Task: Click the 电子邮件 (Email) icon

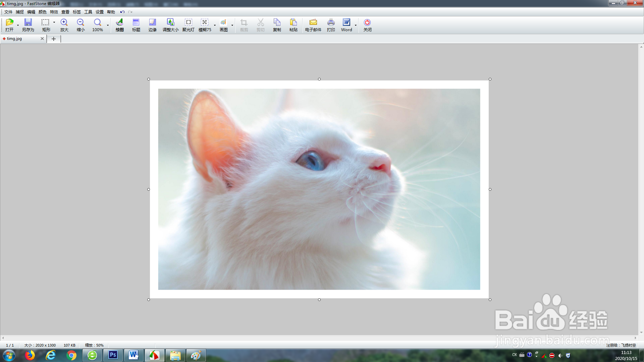Action: pos(313,25)
